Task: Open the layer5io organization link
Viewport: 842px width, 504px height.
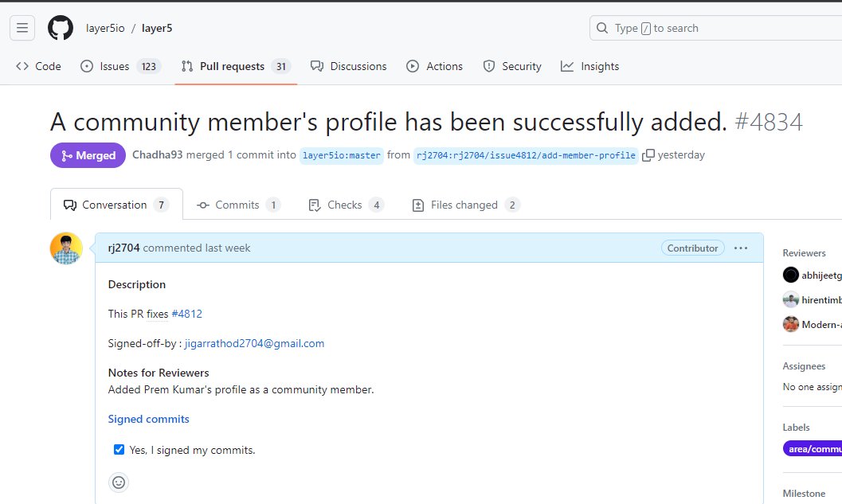Action: tap(105, 29)
